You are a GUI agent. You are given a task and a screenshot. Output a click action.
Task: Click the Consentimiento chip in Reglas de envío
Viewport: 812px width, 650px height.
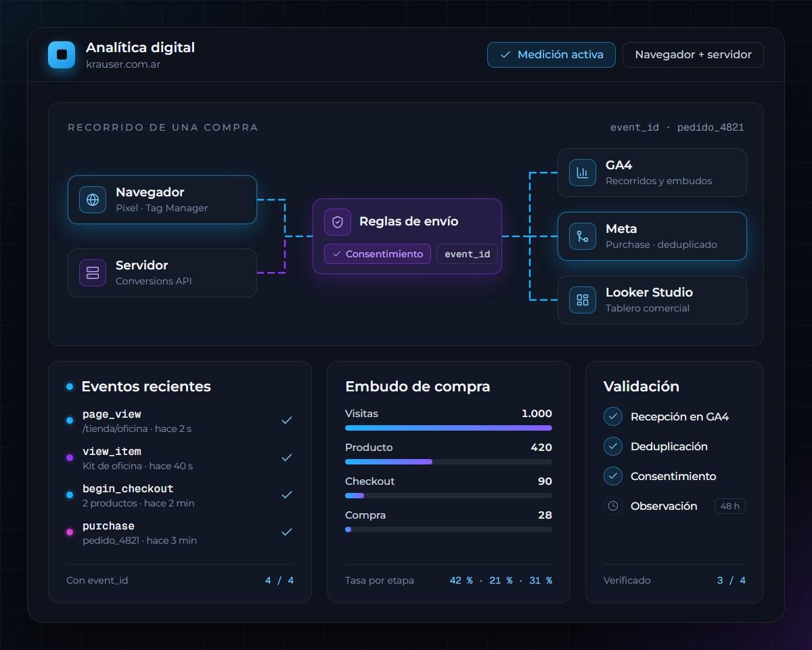point(378,254)
